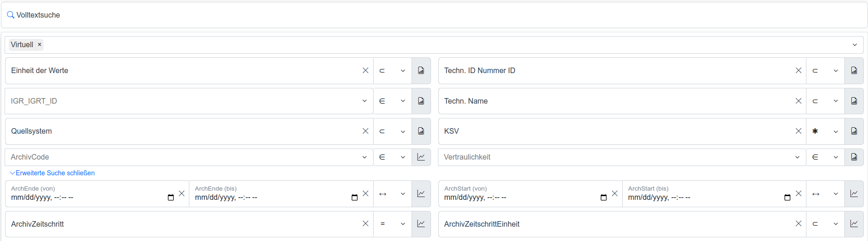868x241 pixels.
Task: Click into the Volltextsuche search field
Action: click(417, 15)
